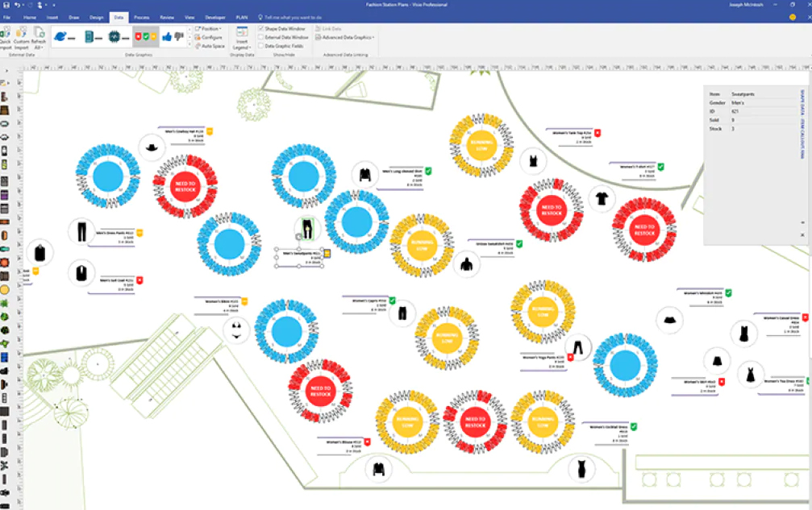
Task: Click the Custom Import icon
Action: tap(21, 37)
